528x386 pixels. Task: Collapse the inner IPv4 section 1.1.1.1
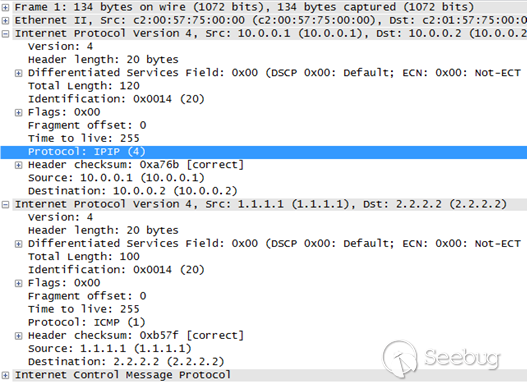5,205
